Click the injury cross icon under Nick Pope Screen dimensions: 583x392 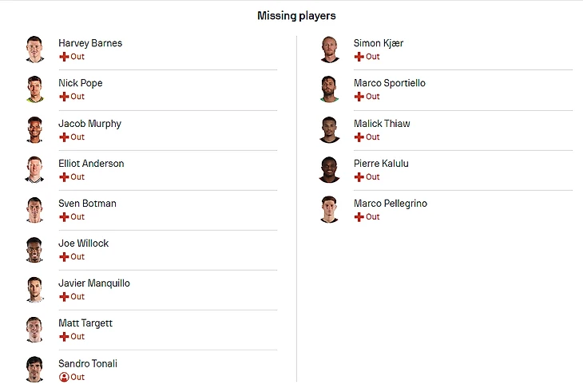64,97
